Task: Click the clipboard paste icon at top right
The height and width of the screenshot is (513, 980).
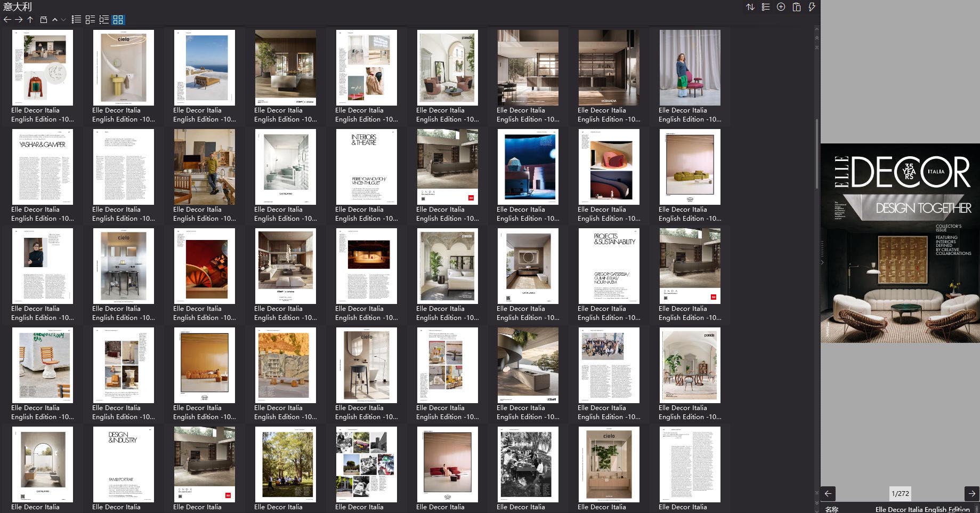Action: point(796,7)
